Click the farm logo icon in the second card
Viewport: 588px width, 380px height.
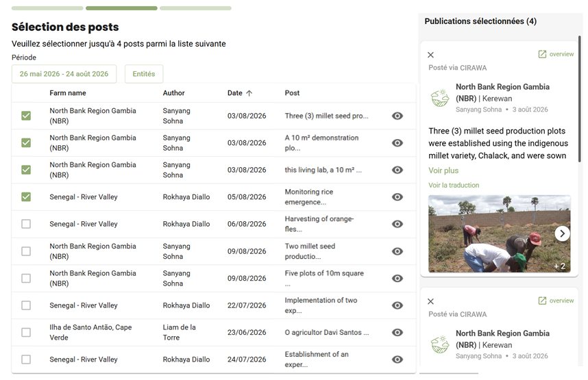pos(440,344)
